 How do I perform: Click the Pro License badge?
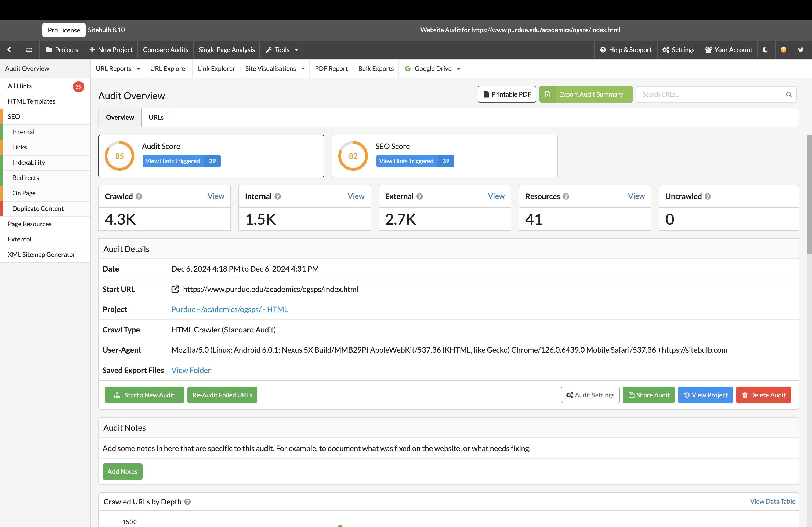(64, 30)
